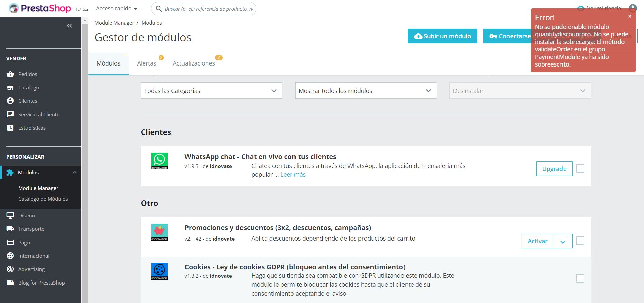Click the Catálogo store icon

pyautogui.click(x=10, y=87)
